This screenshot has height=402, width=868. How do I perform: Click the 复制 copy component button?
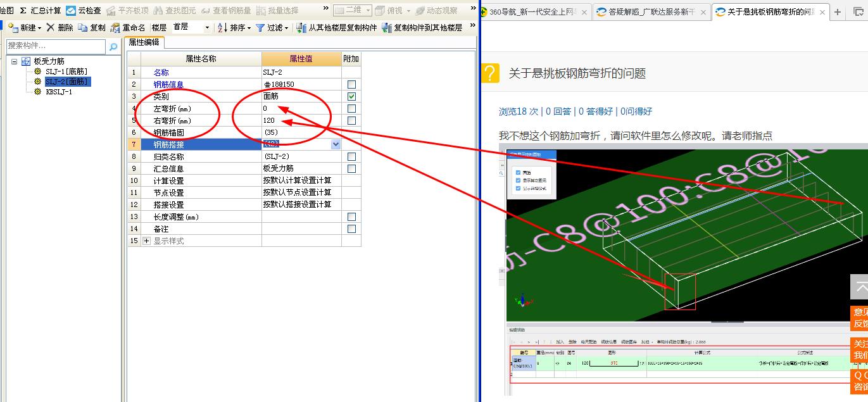click(92, 28)
